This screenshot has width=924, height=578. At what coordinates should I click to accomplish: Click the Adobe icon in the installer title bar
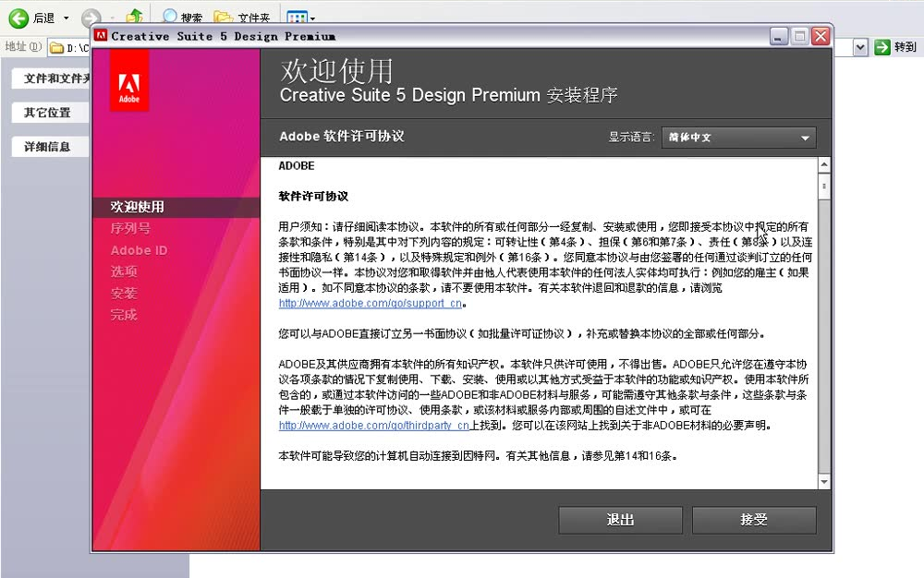coord(102,35)
